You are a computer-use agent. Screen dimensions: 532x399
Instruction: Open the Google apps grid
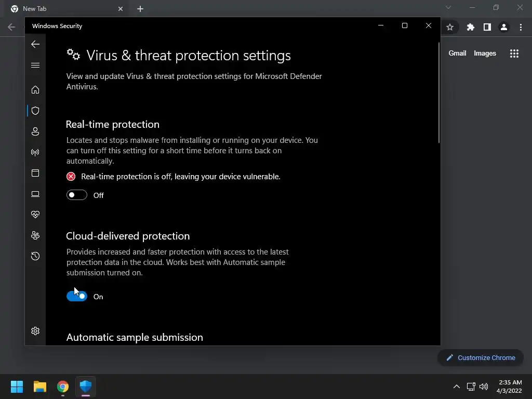(x=514, y=54)
